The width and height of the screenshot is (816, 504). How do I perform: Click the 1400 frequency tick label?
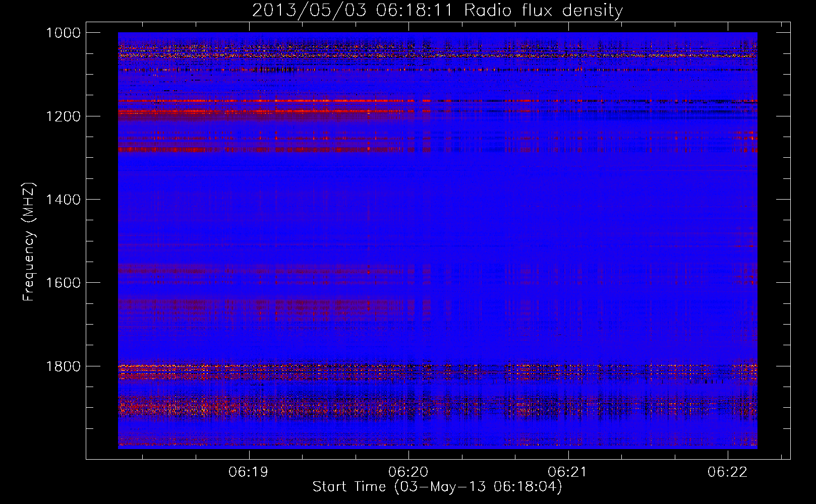click(x=63, y=200)
